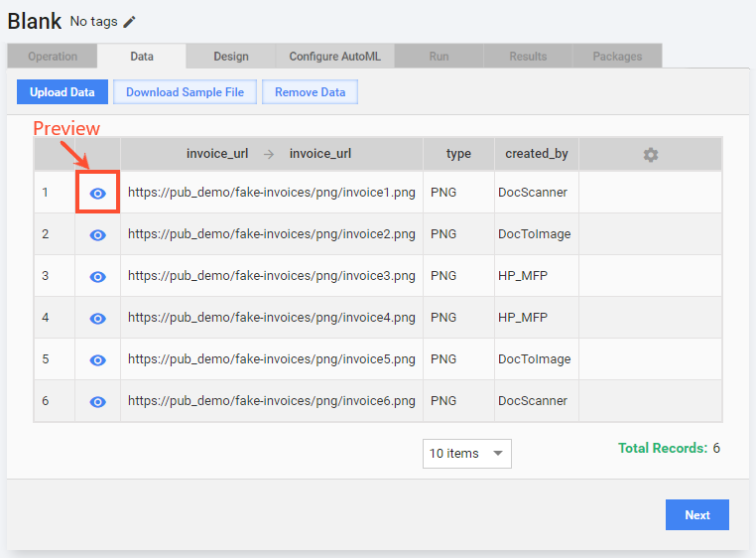Click DocToImage cell in row 5

[536, 359]
